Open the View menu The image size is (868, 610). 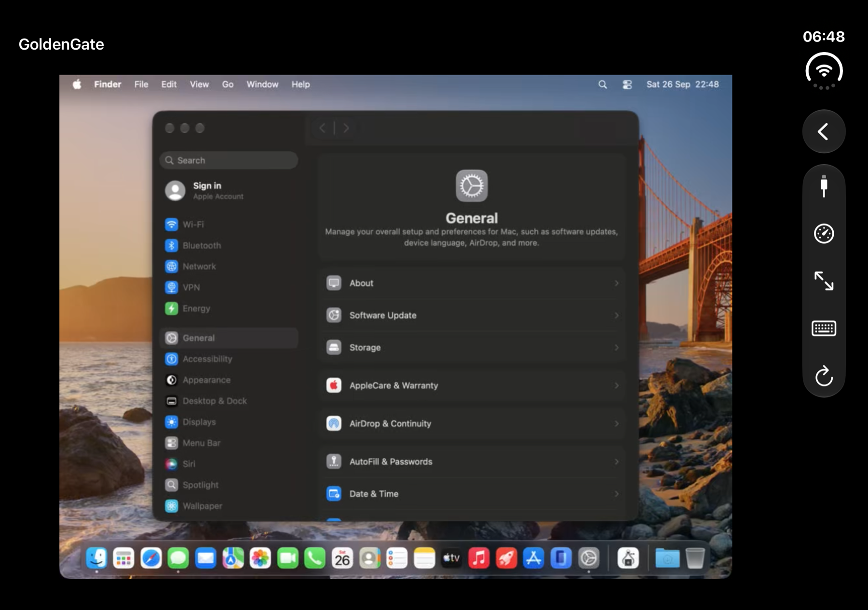(x=199, y=84)
